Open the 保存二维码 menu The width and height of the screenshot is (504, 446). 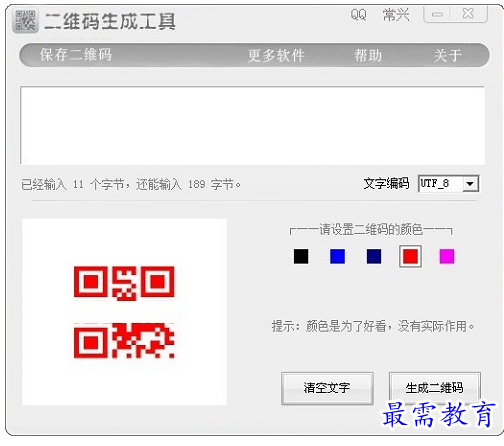click(x=76, y=55)
